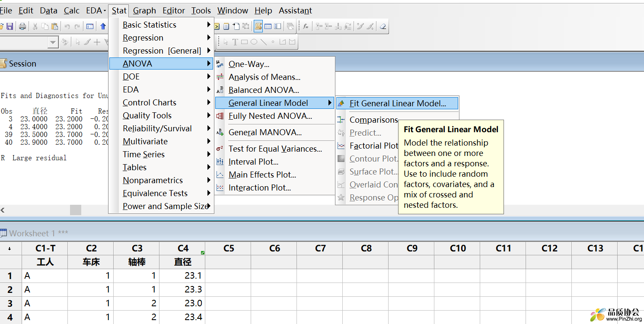Open the Editor menu
This screenshot has width=644, height=324.
click(x=174, y=10)
